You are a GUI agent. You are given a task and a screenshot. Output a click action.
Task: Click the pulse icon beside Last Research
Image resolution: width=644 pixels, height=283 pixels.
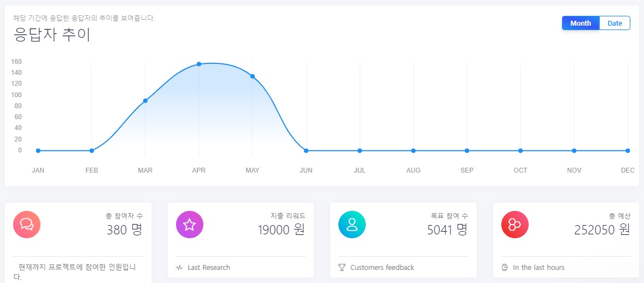coord(179,268)
